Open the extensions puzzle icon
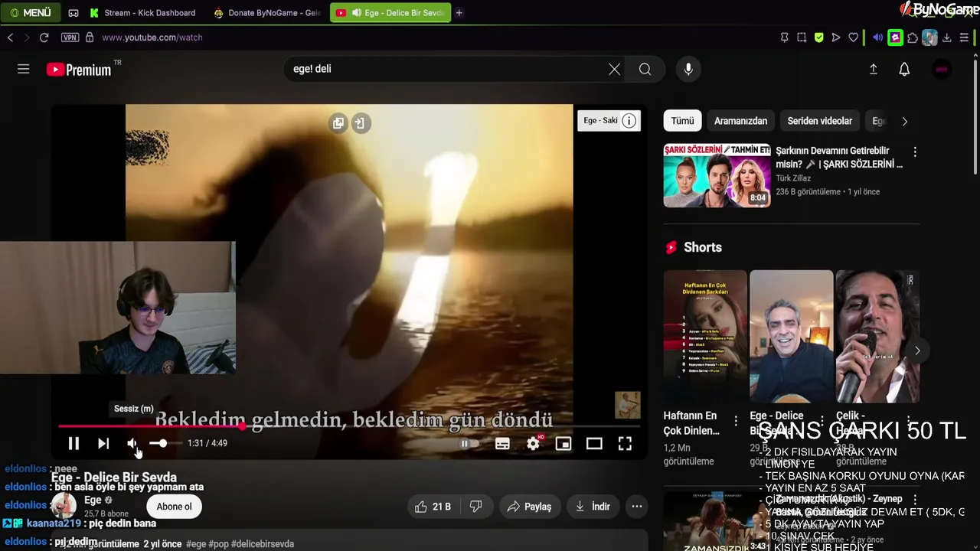 pyautogui.click(x=913, y=37)
